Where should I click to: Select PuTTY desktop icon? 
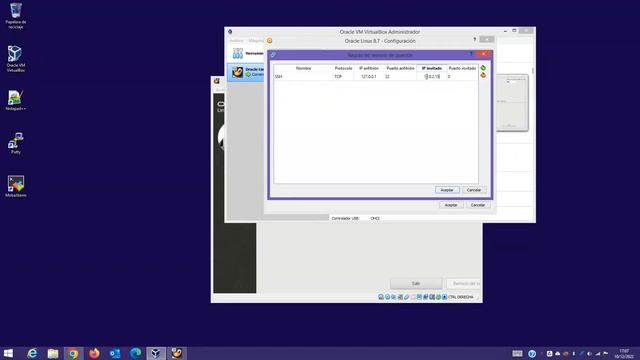pyautogui.click(x=16, y=143)
